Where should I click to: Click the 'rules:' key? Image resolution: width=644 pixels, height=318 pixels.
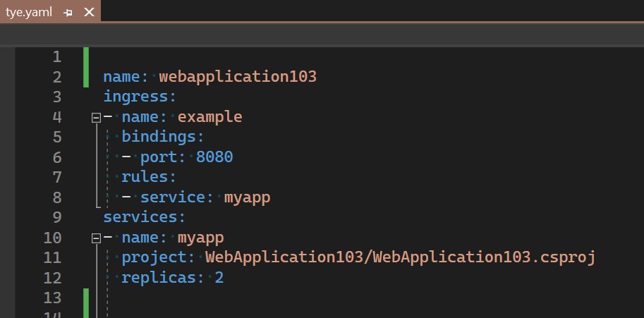(x=149, y=177)
